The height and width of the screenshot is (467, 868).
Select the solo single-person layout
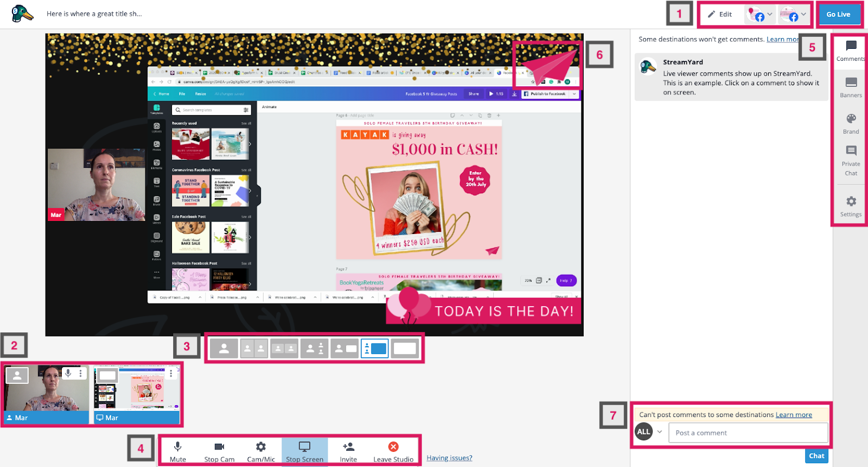[x=224, y=349]
